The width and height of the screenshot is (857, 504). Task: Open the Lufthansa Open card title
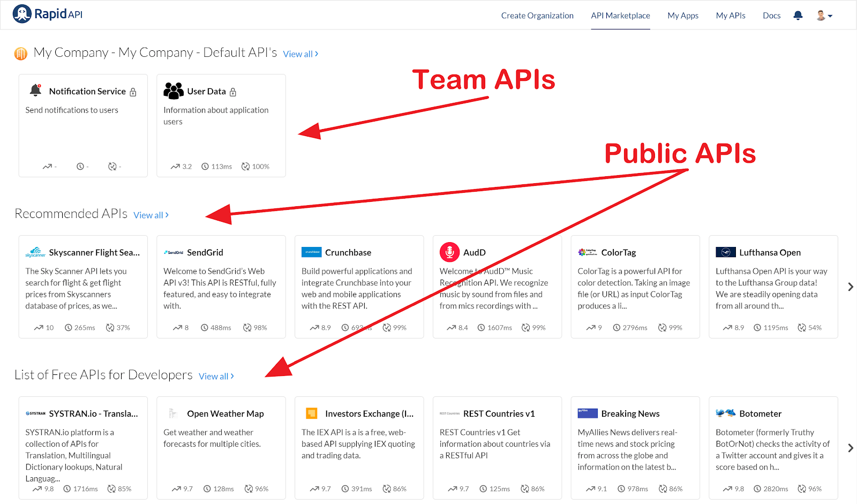[770, 253]
